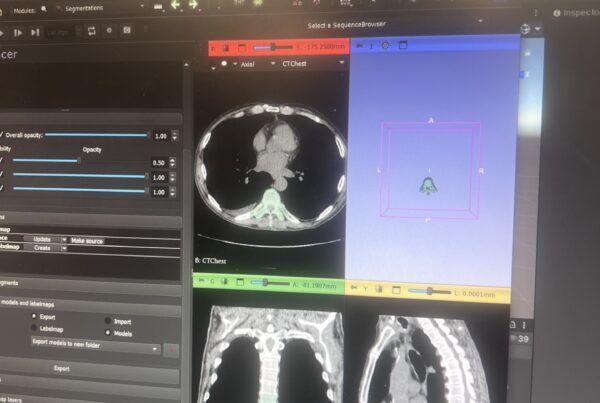Screen dimensions: 600x403
Task: Skip to last frame in sequence
Action: [34, 32]
